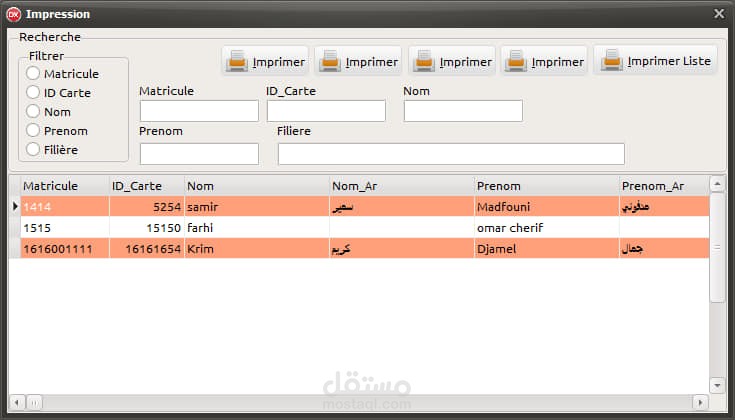The image size is (735, 420).
Task: Select the Matricule filter radio button
Action: 33,73
